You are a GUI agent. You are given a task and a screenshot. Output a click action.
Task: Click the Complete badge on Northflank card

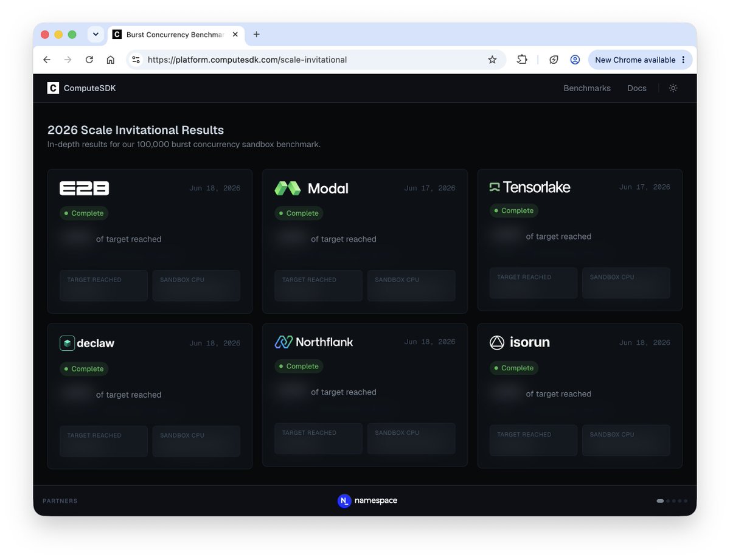click(x=299, y=367)
